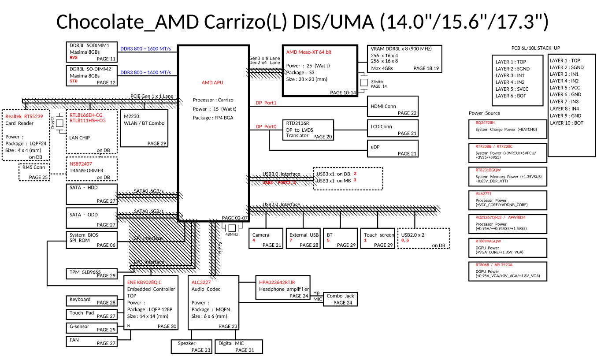Select the DP Port0 label
This screenshot has height=364, width=597.
click(266, 127)
